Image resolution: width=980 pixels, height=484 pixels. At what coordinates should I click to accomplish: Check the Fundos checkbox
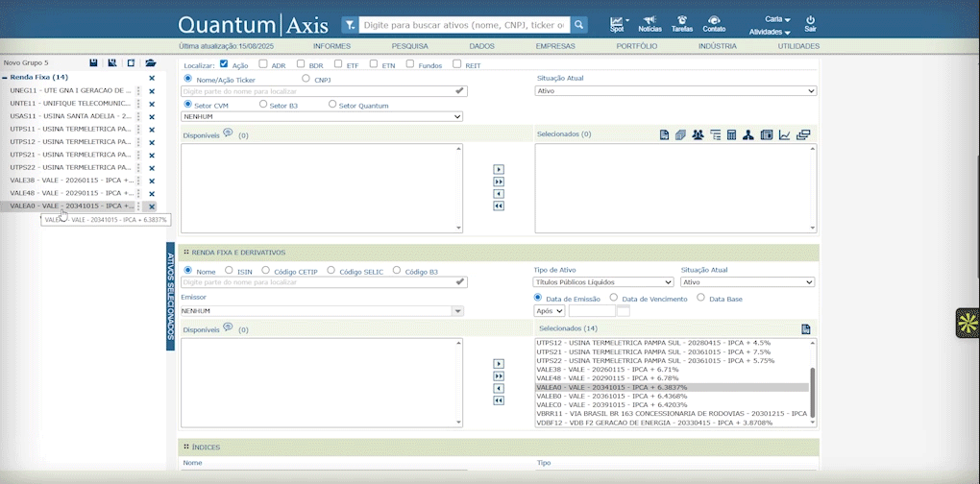pyautogui.click(x=410, y=63)
